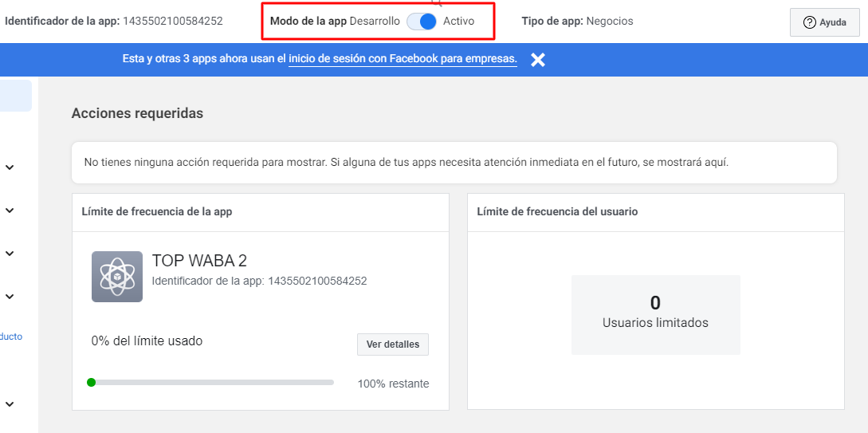
Task: Open the Facebook para empresas login link
Action: click(403, 59)
